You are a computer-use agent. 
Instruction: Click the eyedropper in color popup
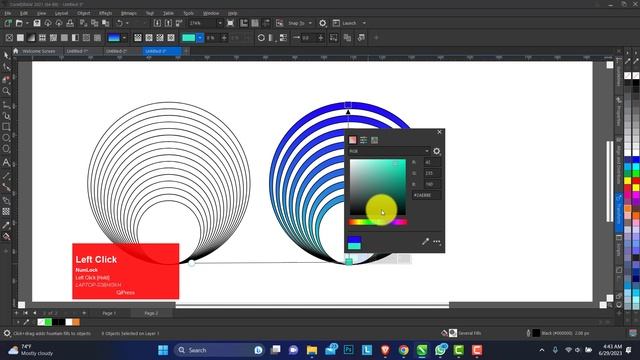[x=425, y=242]
